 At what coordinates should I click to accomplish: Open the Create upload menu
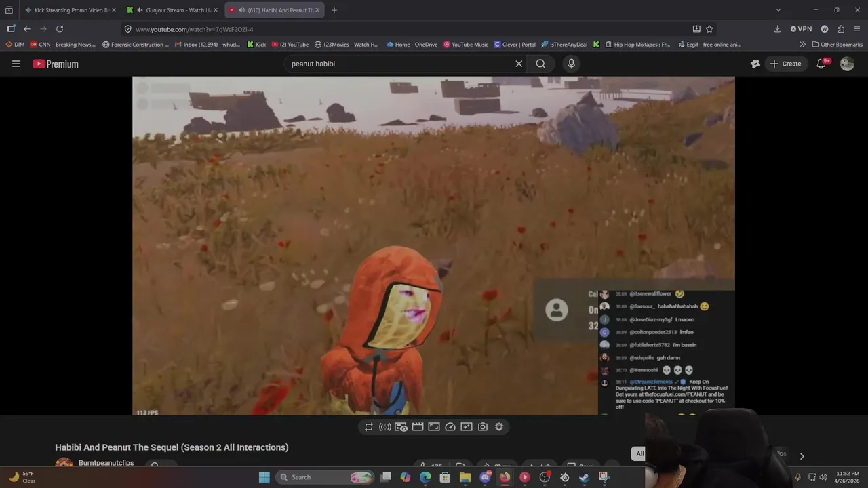(x=785, y=64)
